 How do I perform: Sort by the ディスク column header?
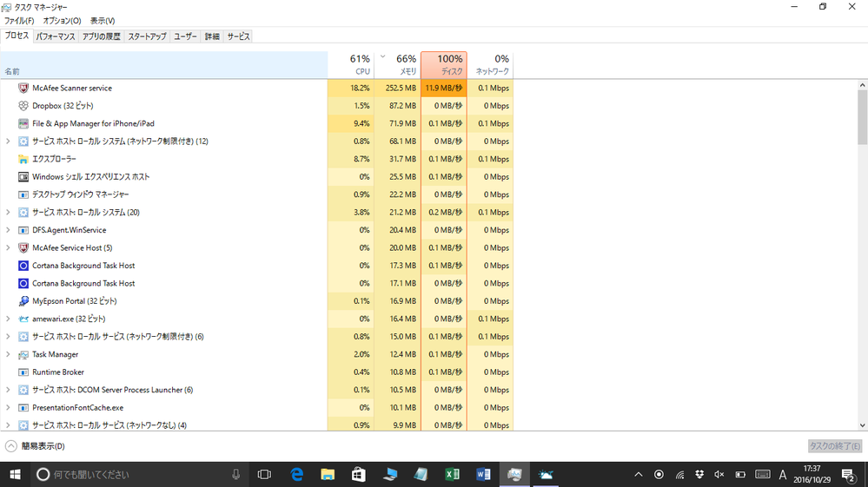444,65
